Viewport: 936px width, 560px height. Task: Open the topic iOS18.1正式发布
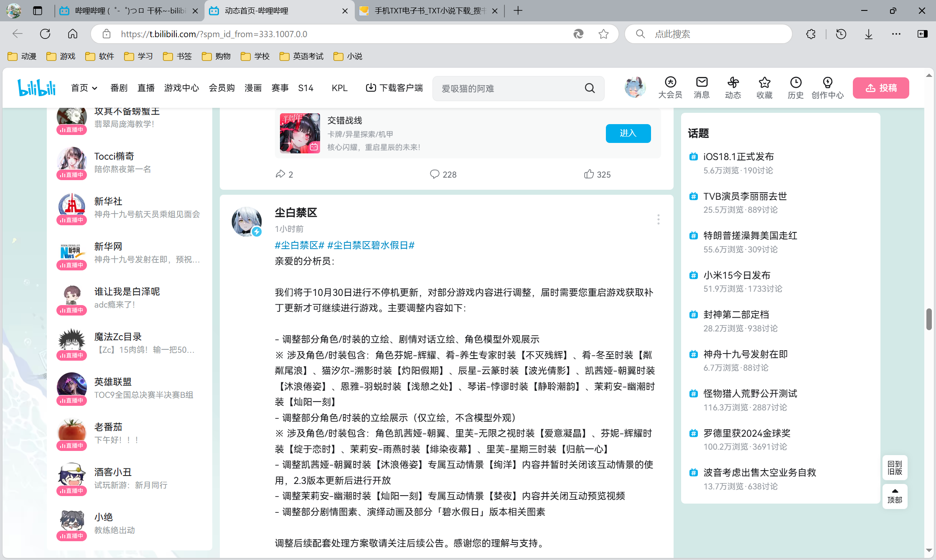click(x=738, y=157)
